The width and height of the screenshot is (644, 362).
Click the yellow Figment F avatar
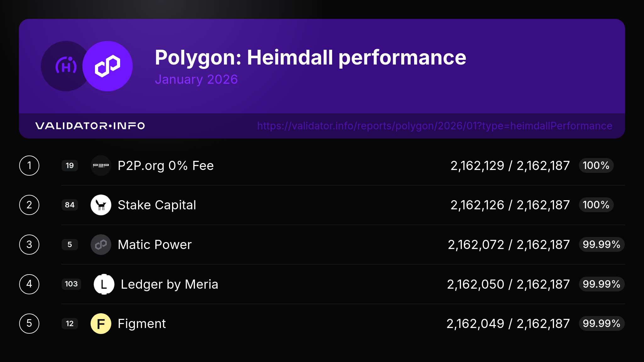click(101, 324)
